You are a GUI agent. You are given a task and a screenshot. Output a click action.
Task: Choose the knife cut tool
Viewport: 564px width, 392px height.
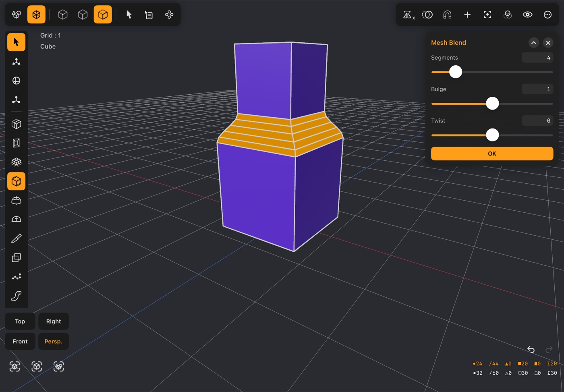(x=16, y=239)
